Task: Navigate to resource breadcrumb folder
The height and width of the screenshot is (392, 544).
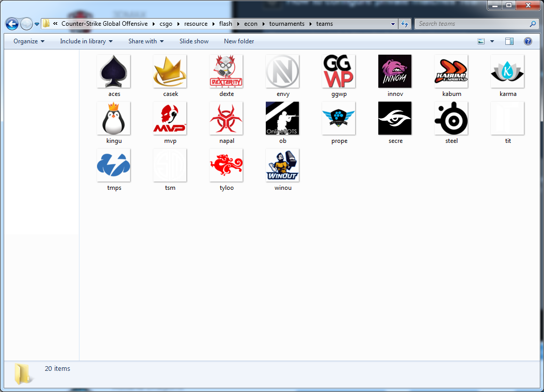Action: 196,24
